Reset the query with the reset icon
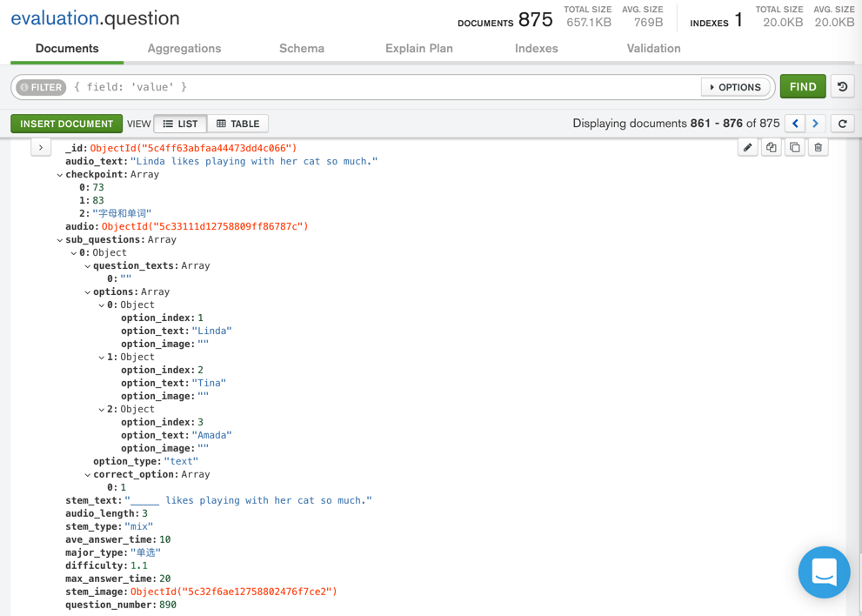This screenshot has height=616, width=862. (842, 87)
